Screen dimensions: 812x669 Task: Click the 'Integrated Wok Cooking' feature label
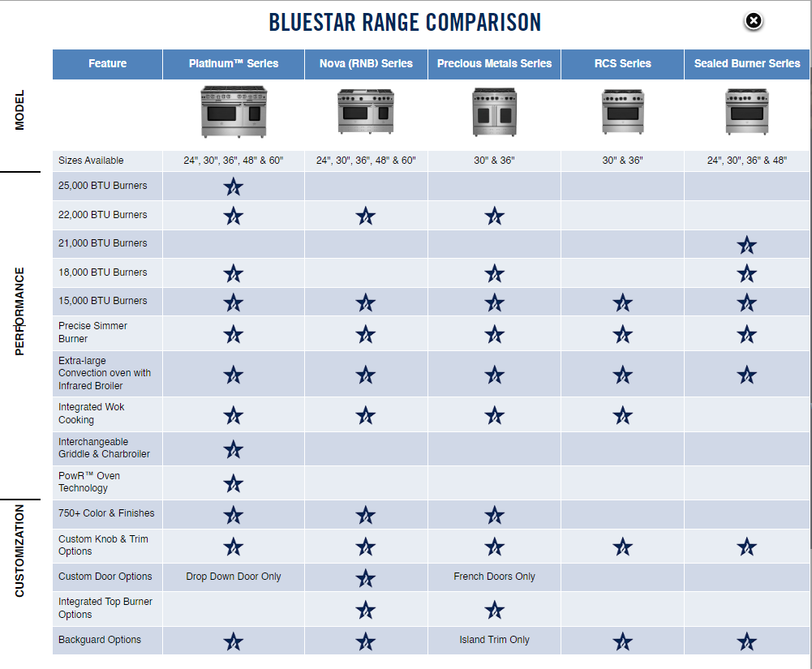click(92, 414)
